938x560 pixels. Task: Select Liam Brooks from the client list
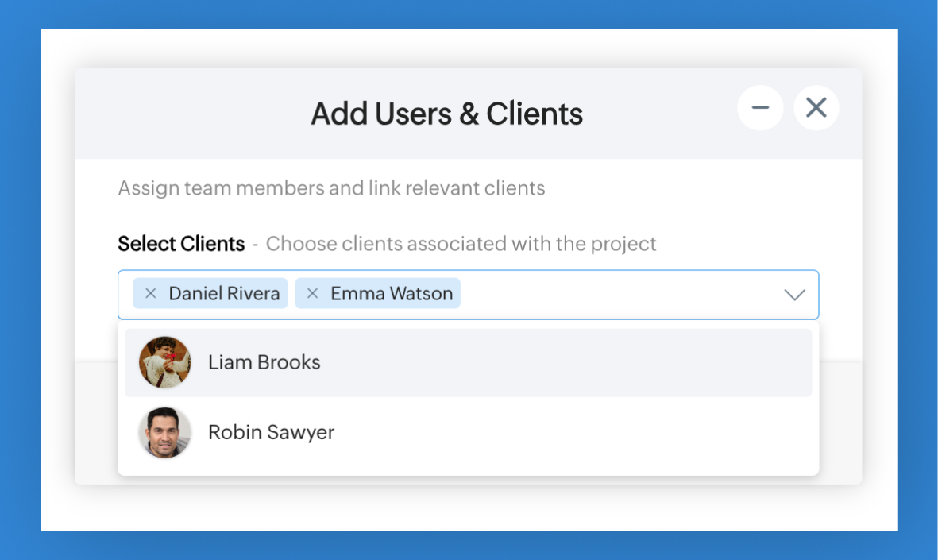coord(264,362)
